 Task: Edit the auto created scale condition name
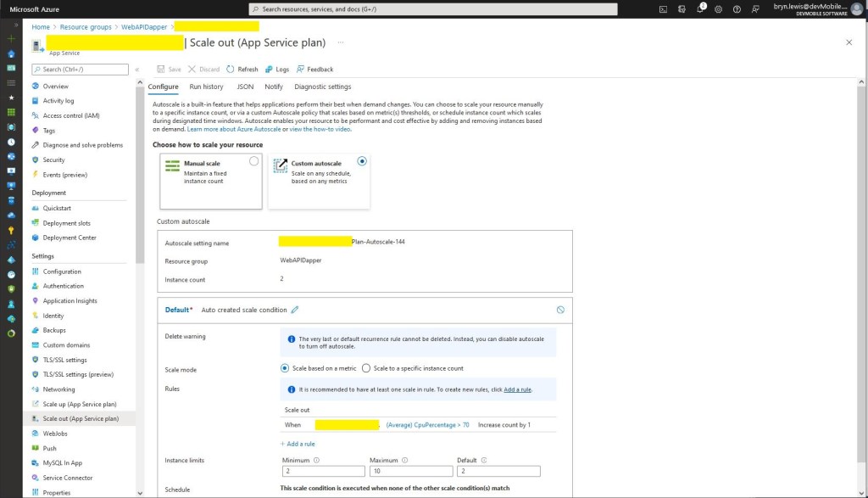[295, 311]
